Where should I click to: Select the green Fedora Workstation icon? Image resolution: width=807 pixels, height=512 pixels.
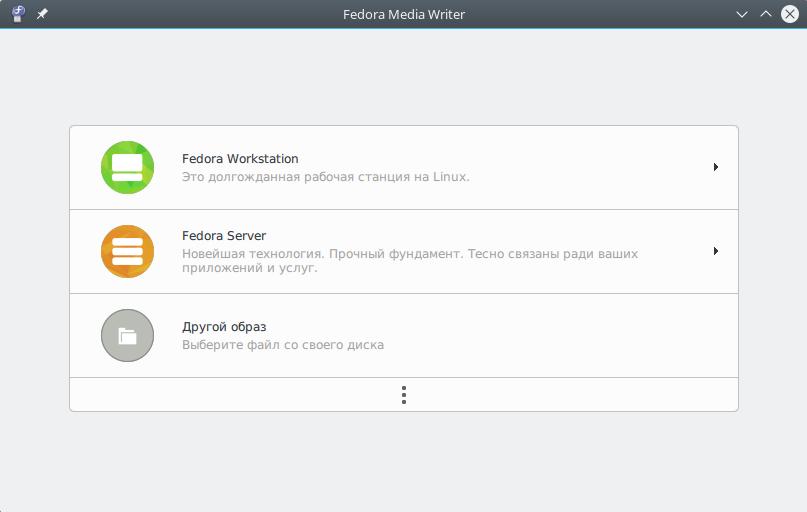(x=127, y=167)
